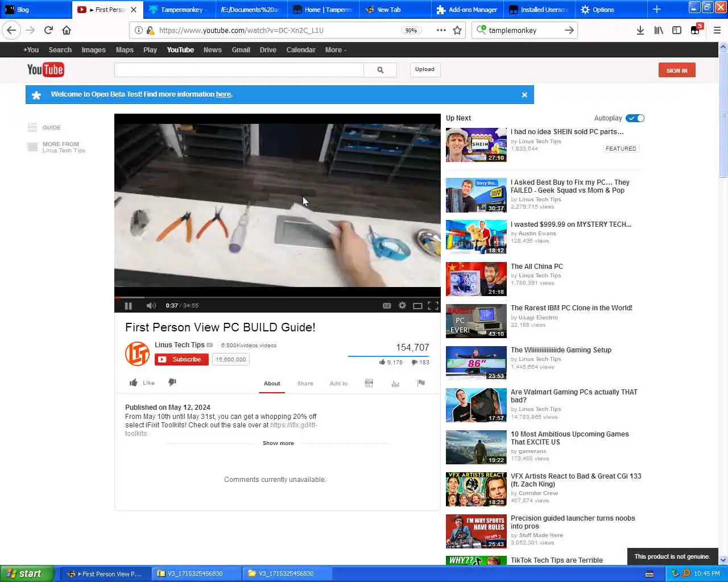
Task: Open a new browser tab
Action: tap(657, 10)
